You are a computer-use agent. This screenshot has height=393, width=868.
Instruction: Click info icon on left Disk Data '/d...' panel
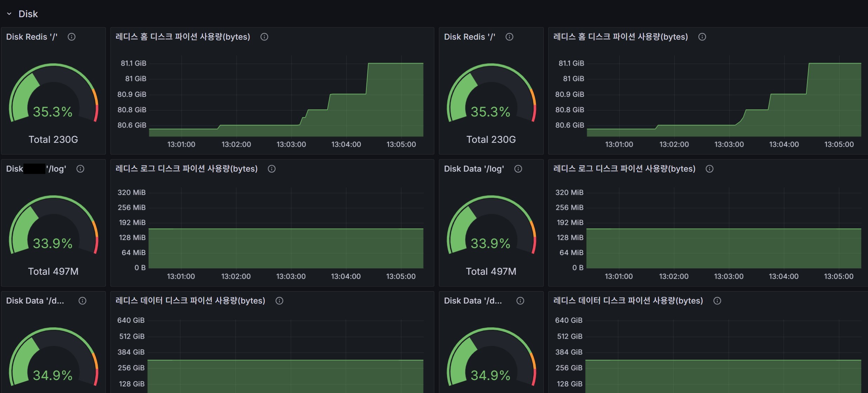click(x=82, y=301)
